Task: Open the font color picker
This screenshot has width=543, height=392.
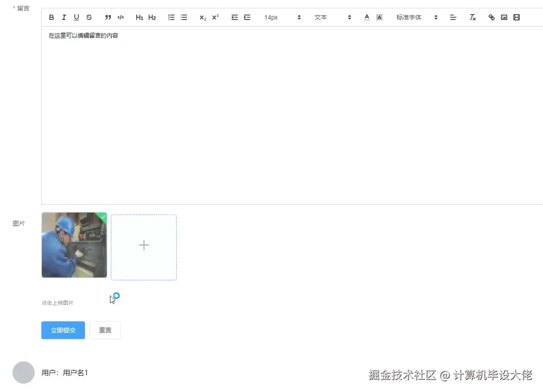Action: point(366,17)
